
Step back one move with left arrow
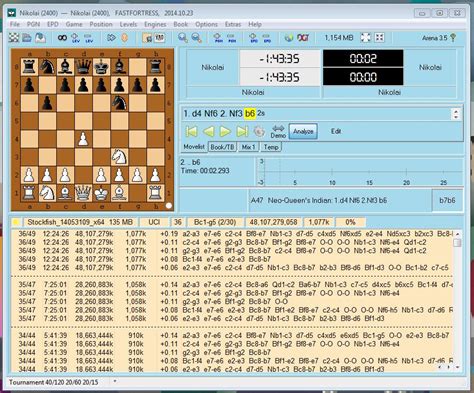point(209,131)
